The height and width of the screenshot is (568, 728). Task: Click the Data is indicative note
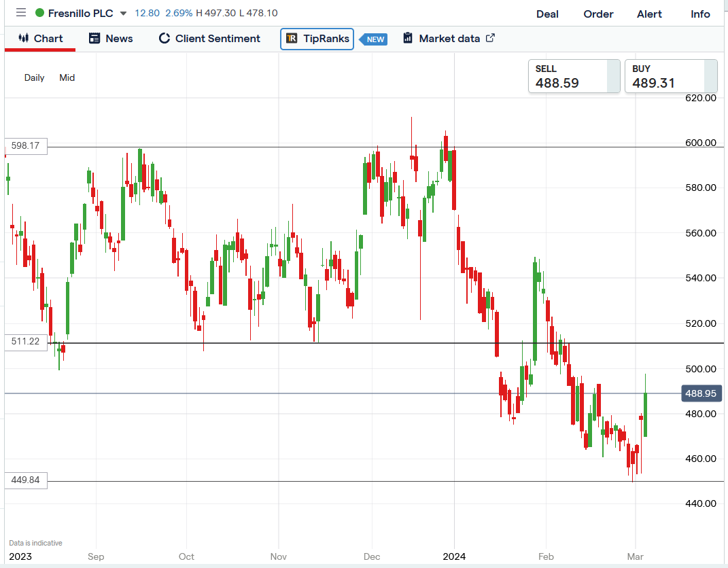coord(36,543)
